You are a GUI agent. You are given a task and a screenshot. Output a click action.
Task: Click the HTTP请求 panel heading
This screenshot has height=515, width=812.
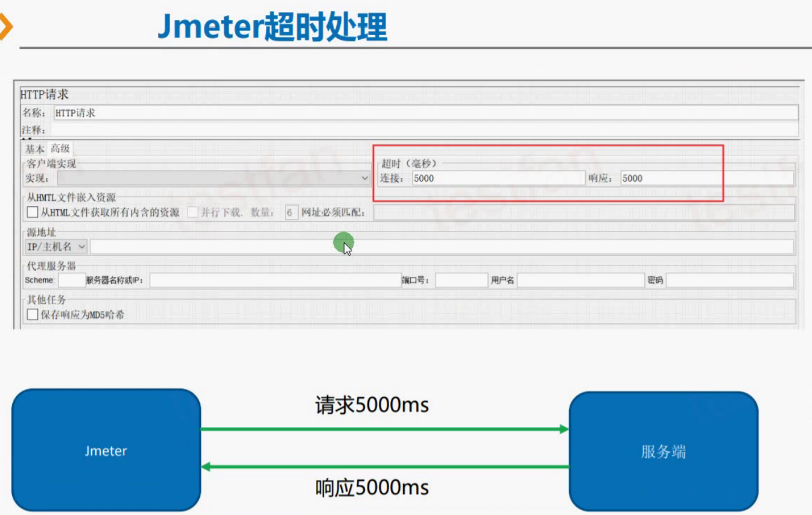pyautogui.click(x=45, y=95)
